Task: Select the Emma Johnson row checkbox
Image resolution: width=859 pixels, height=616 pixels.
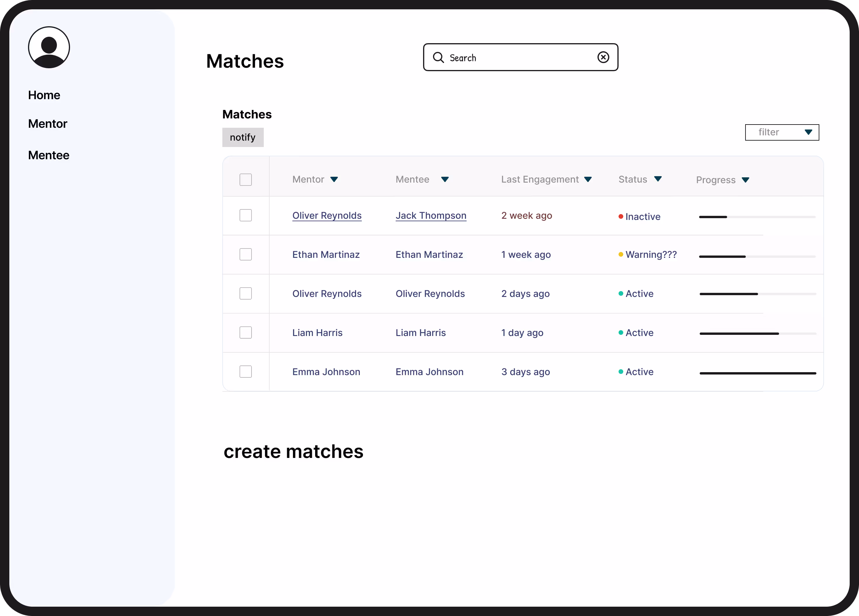Action: coord(245,371)
